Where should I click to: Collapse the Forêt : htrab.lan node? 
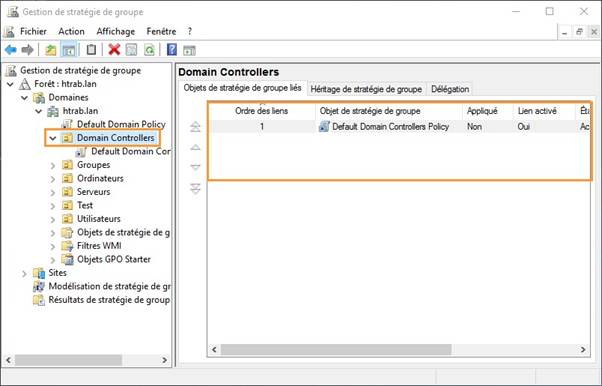coord(10,84)
